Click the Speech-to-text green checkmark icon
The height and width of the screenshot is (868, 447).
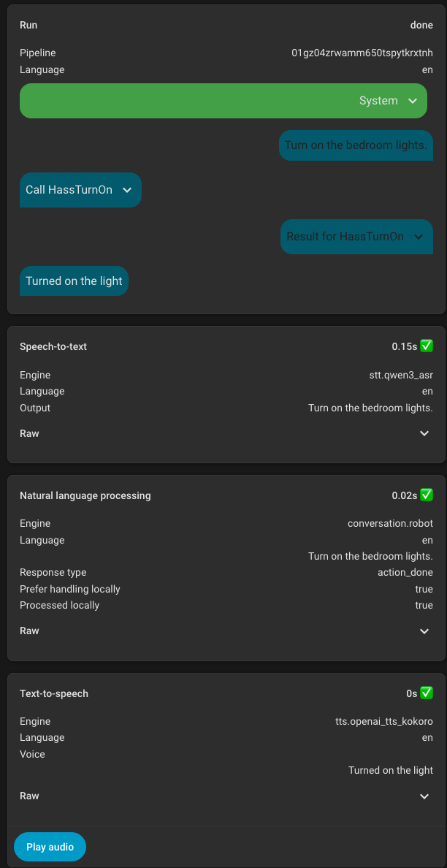click(427, 346)
